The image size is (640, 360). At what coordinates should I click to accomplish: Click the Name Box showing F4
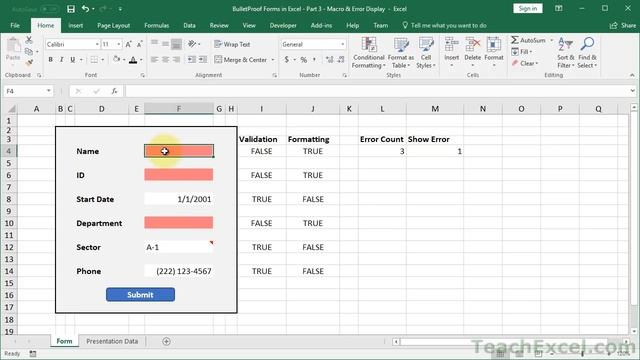(x=28, y=91)
